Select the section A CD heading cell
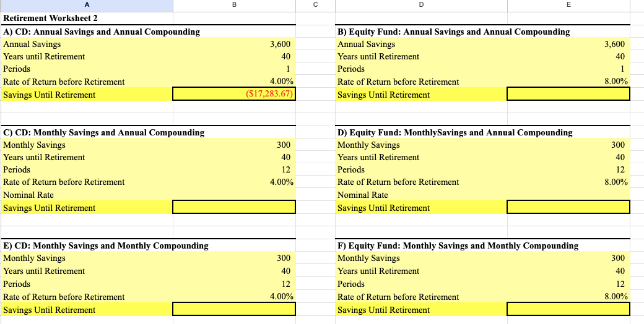This screenshot has height=324, width=644. click(x=87, y=32)
